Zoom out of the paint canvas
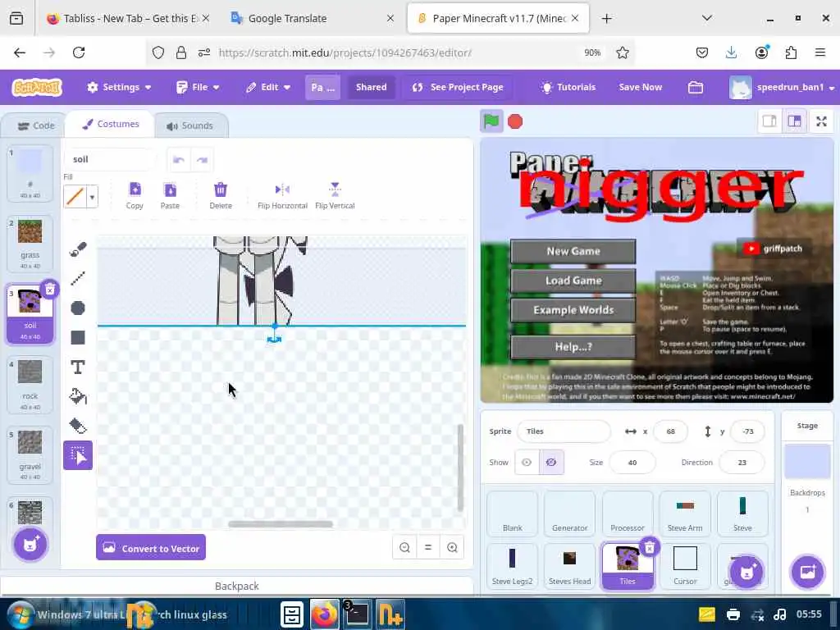Viewport: 840px width, 630px height. [x=404, y=547]
